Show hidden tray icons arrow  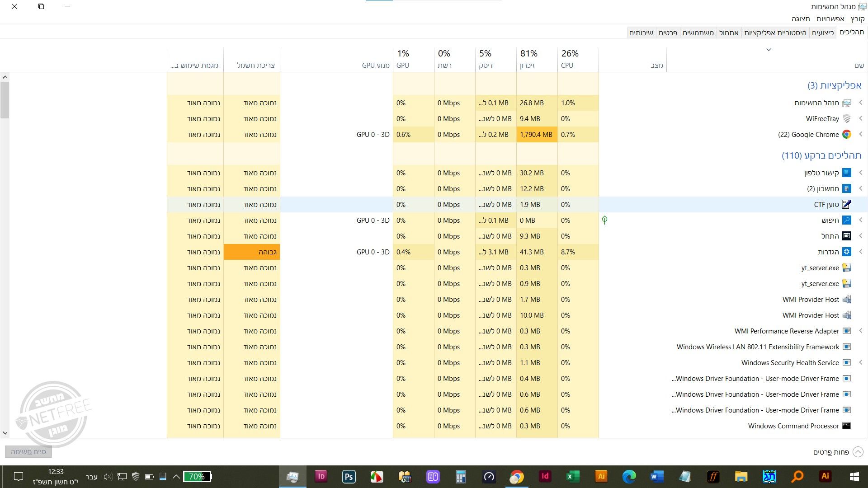[176, 476]
